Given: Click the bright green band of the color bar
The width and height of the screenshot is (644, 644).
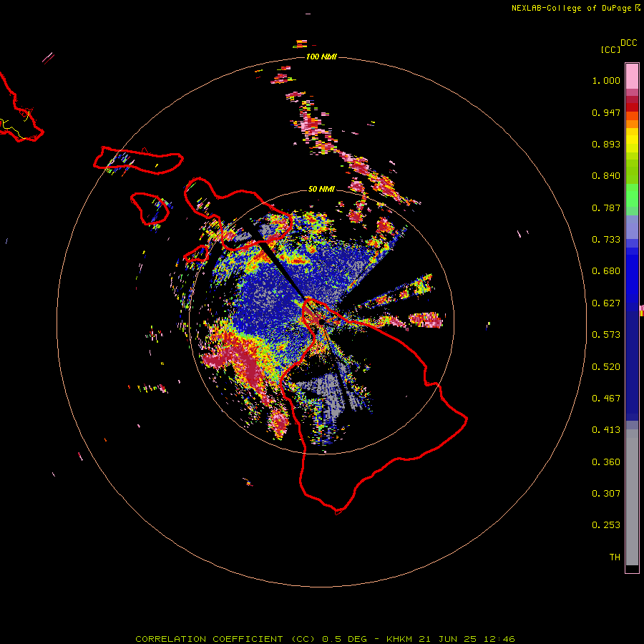Looking at the screenshot, I should point(632,195).
